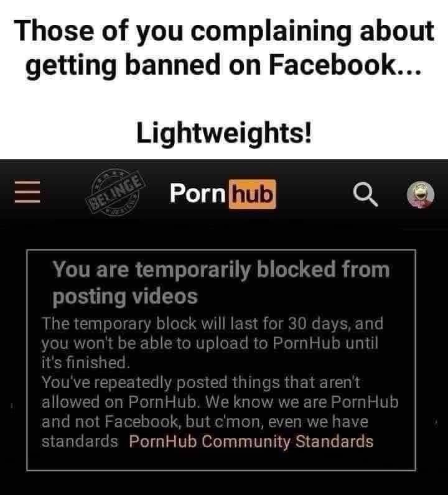Screen dimensions: 448x495
Task: Click 'getting banned on Facebook...' caption line
Action: point(223,65)
